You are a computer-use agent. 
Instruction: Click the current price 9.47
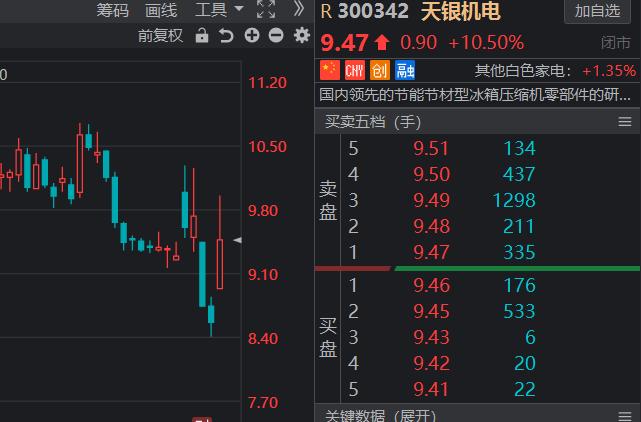[345, 43]
